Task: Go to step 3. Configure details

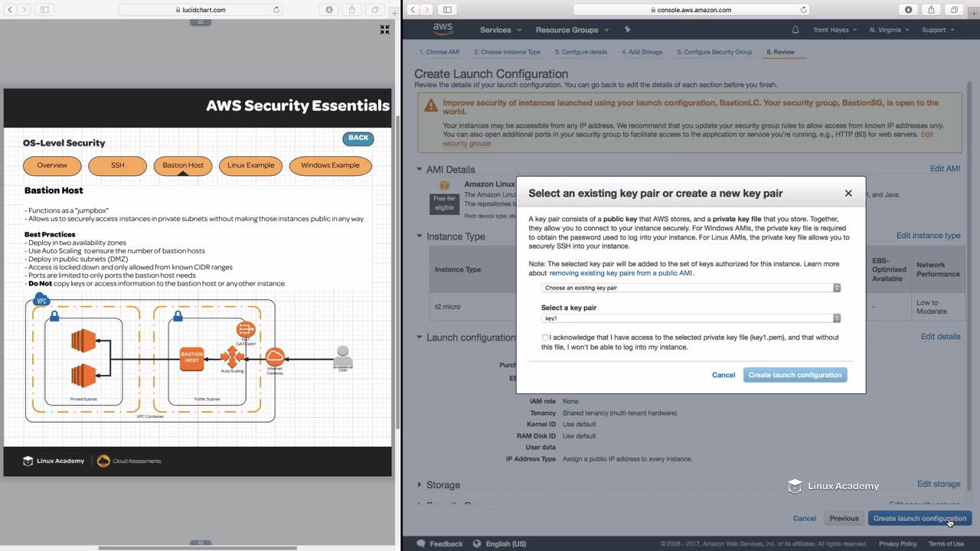Action: pyautogui.click(x=580, y=52)
